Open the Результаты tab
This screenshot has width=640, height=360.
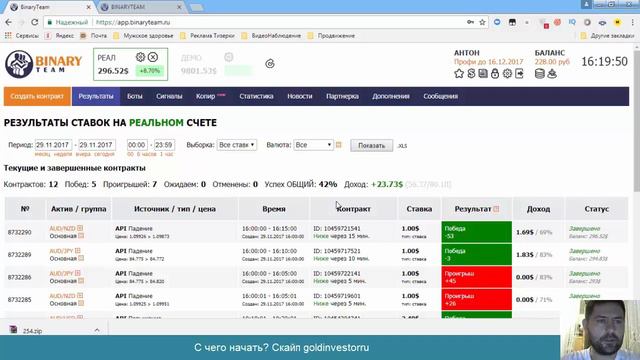coord(96,96)
